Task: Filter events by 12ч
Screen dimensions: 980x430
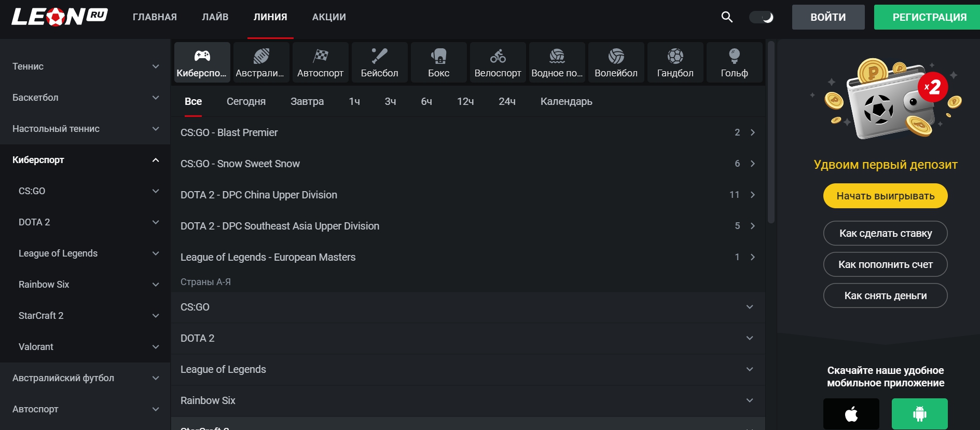Action: 465,101
